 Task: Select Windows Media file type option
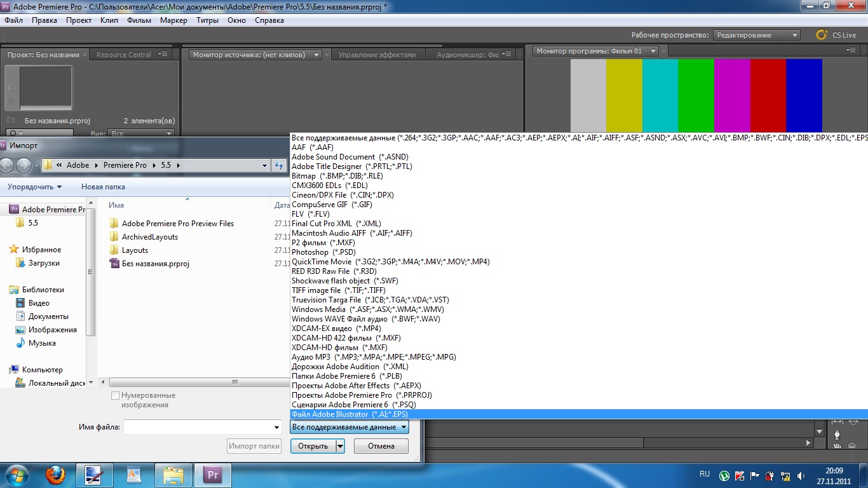tap(579, 309)
